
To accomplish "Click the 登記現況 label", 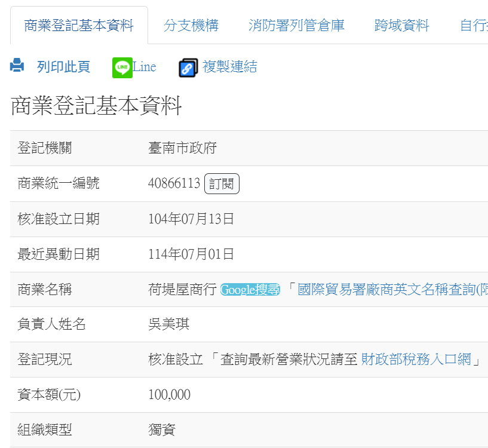I will pyautogui.click(x=45, y=359).
